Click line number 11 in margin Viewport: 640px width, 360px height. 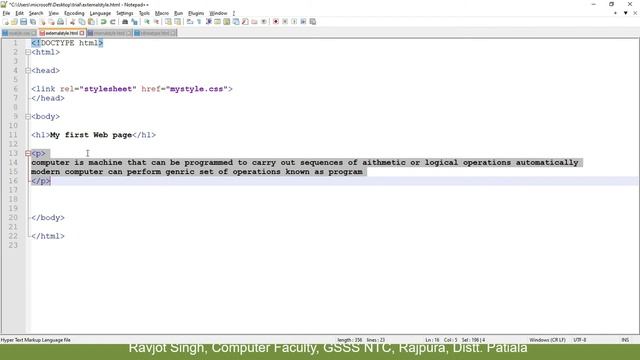[13, 135]
